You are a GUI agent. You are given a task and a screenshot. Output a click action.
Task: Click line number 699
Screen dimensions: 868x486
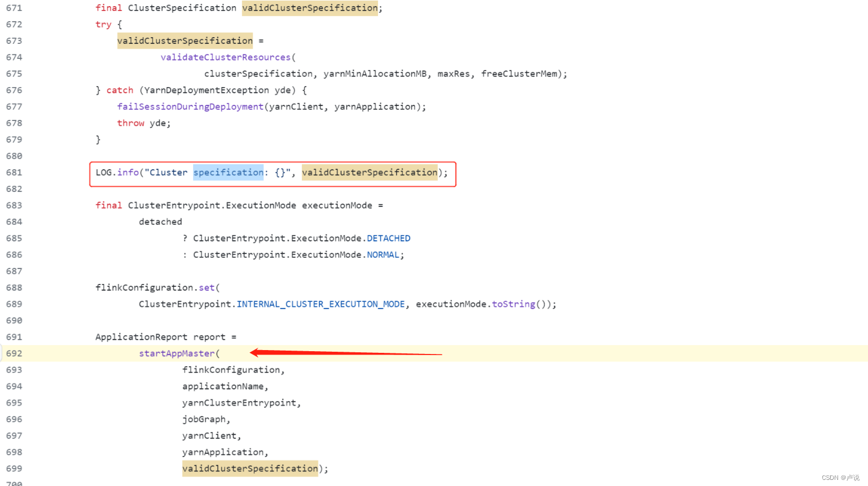pyautogui.click(x=14, y=469)
